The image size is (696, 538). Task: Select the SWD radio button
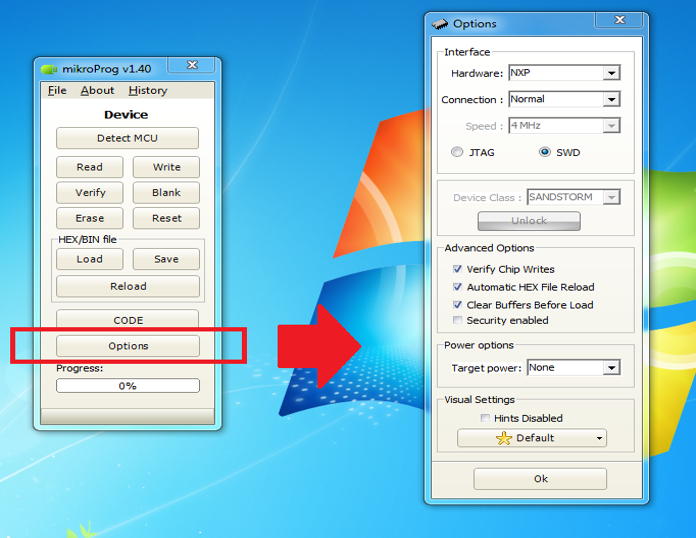(545, 152)
